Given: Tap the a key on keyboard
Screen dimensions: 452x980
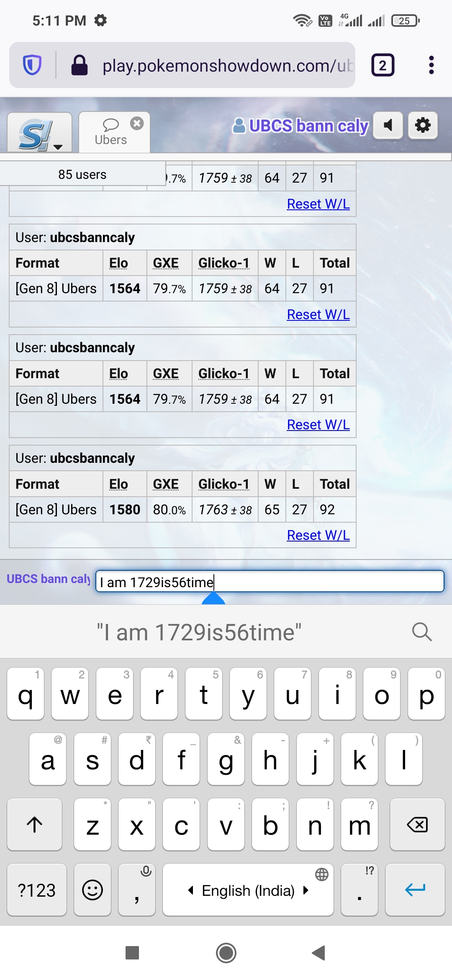Looking at the screenshot, I should coord(48,759).
